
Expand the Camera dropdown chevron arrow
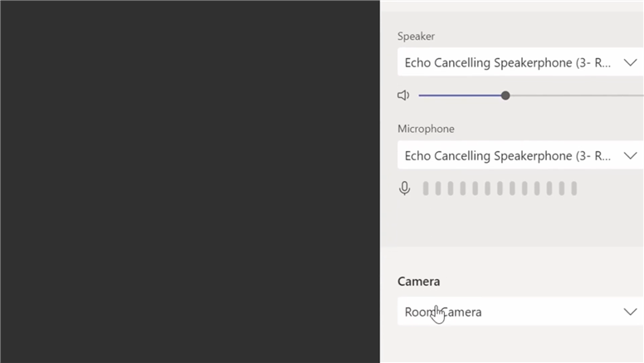pyautogui.click(x=630, y=312)
